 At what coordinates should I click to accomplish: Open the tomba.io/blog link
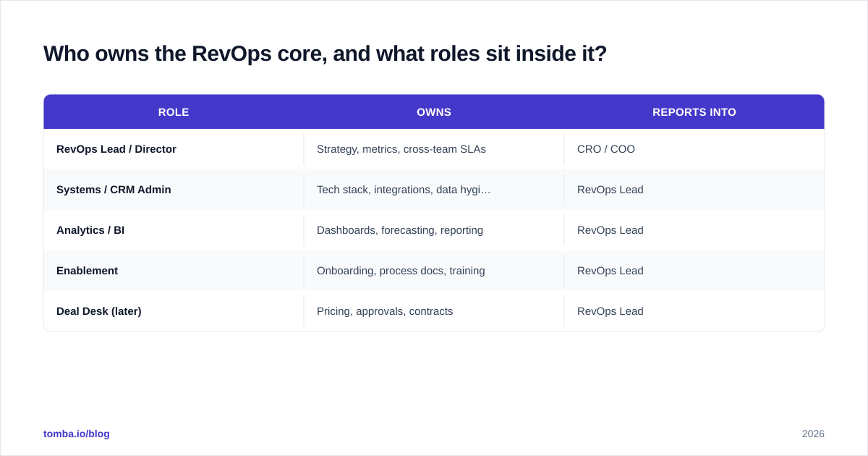click(77, 434)
